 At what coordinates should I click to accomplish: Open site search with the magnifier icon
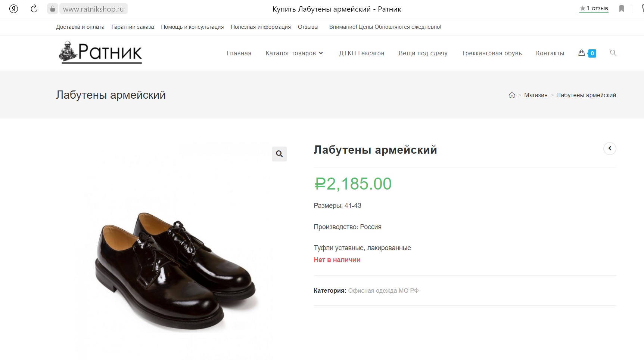(613, 53)
